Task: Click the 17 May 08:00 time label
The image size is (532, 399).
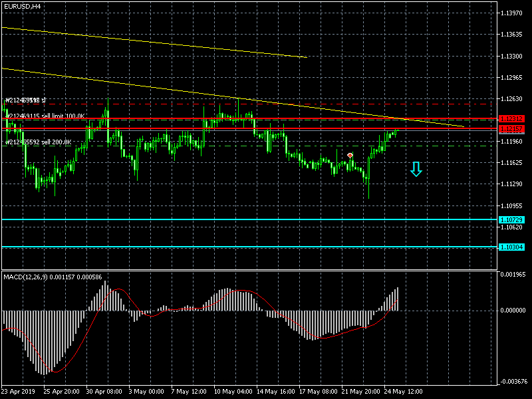Action: 319,392
